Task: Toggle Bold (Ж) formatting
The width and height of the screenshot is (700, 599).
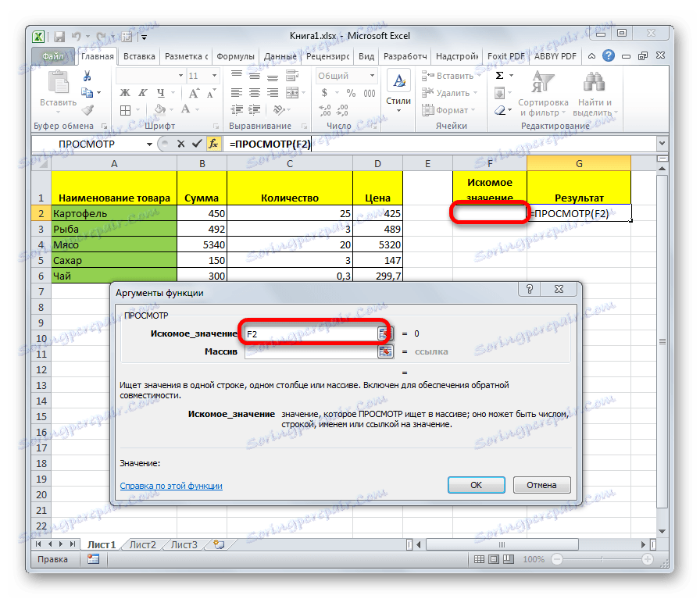Action: pyautogui.click(x=125, y=93)
